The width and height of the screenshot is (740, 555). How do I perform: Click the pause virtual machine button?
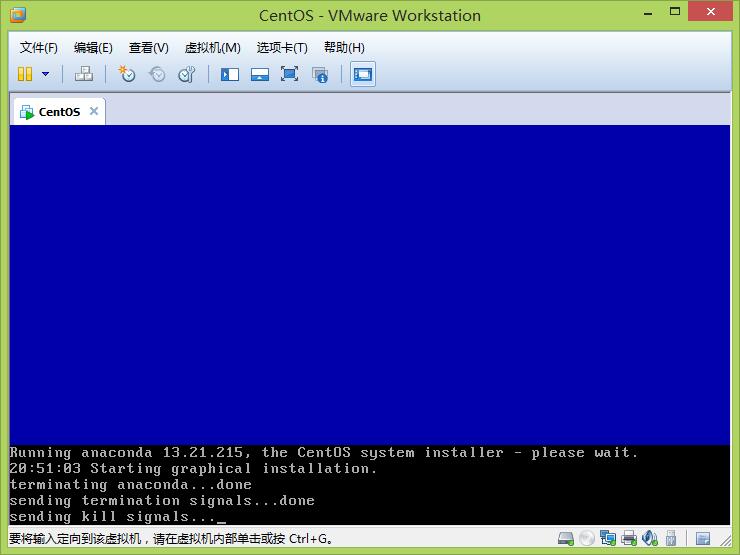(x=25, y=74)
